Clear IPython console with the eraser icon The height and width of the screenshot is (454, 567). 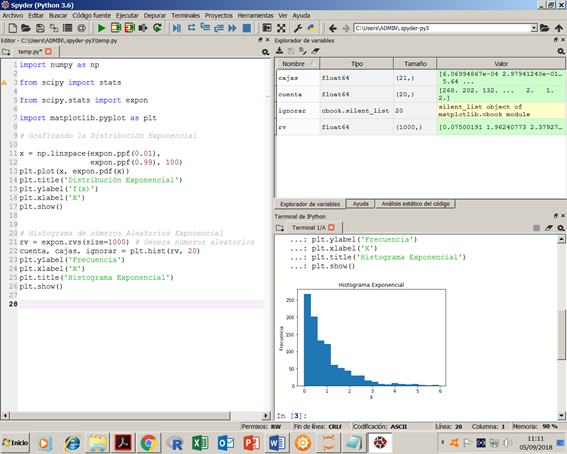pos(549,228)
